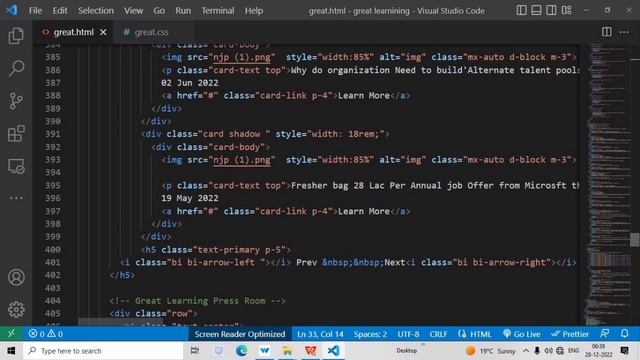Open the Explorer view in activity bar

click(16, 36)
